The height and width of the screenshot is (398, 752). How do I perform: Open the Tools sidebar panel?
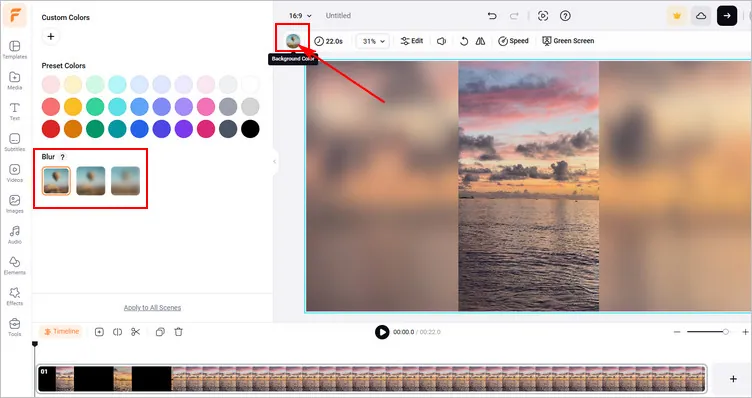coord(15,327)
